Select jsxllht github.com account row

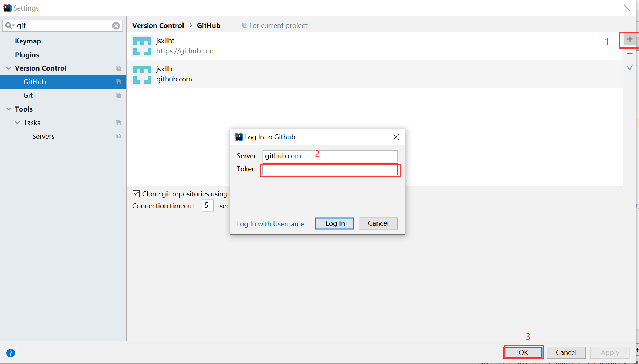[x=375, y=74]
